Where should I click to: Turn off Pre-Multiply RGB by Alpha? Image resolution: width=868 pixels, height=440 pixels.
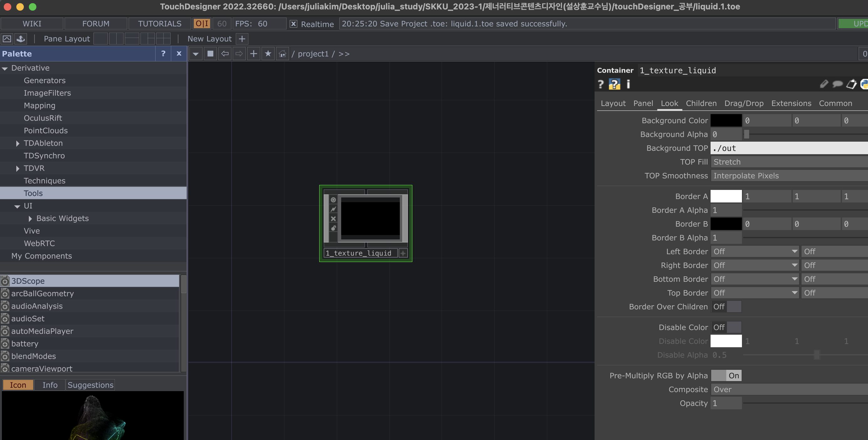click(x=726, y=376)
